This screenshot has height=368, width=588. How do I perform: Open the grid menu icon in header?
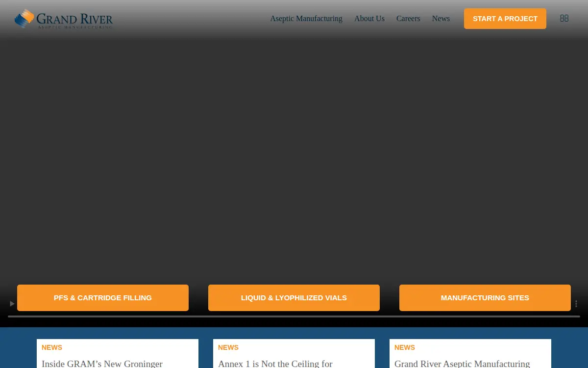564,18
